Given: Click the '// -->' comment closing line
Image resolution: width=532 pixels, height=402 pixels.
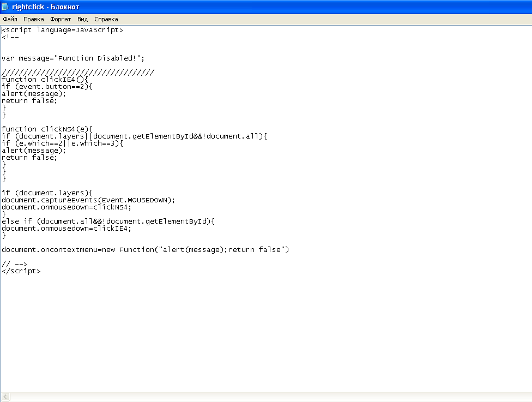Looking at the screenshot, I should 15,264.
